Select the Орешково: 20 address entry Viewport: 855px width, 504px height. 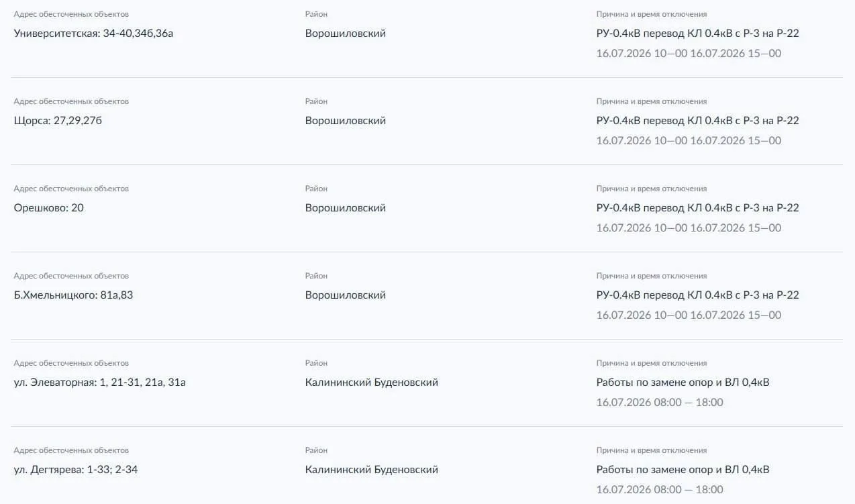point(49,208)
